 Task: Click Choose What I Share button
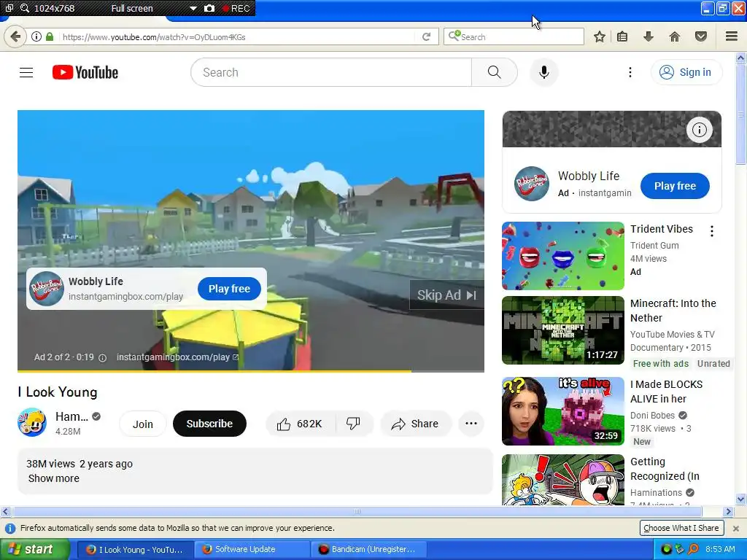[x=681, y=528]
